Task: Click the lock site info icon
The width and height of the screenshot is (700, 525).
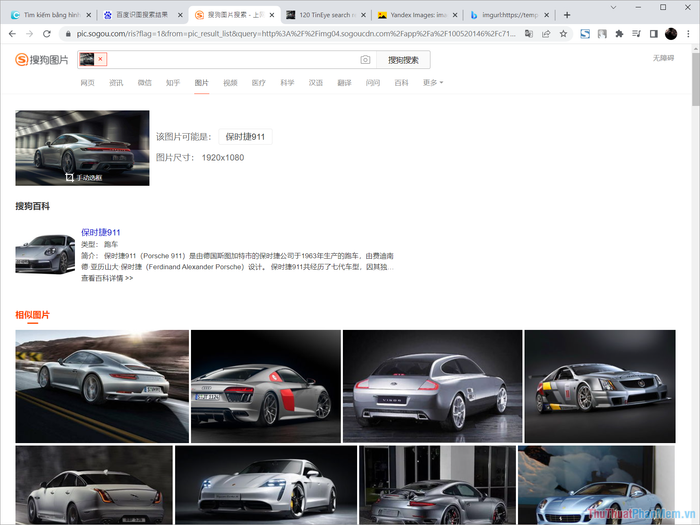Action: 68,34
